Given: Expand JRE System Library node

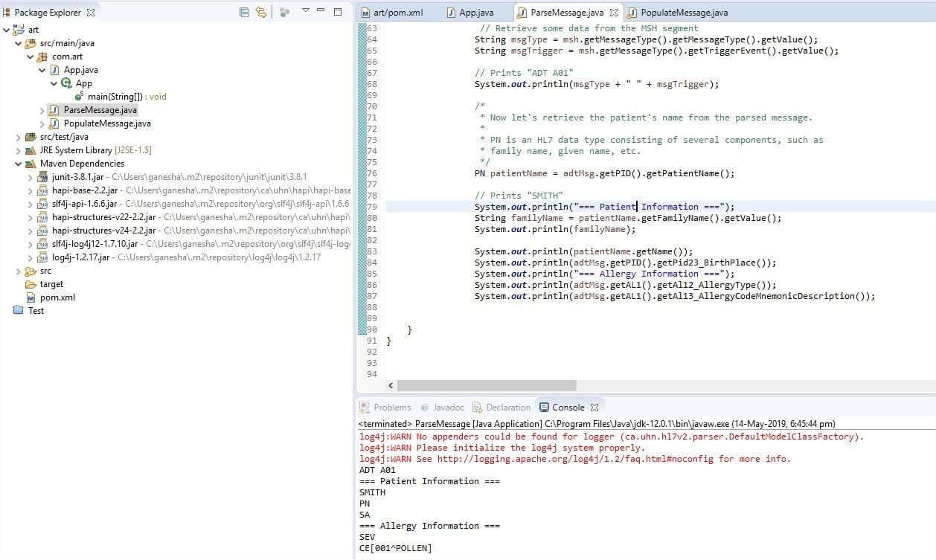Looking at the screenshot, I should [x=19, y=150].
